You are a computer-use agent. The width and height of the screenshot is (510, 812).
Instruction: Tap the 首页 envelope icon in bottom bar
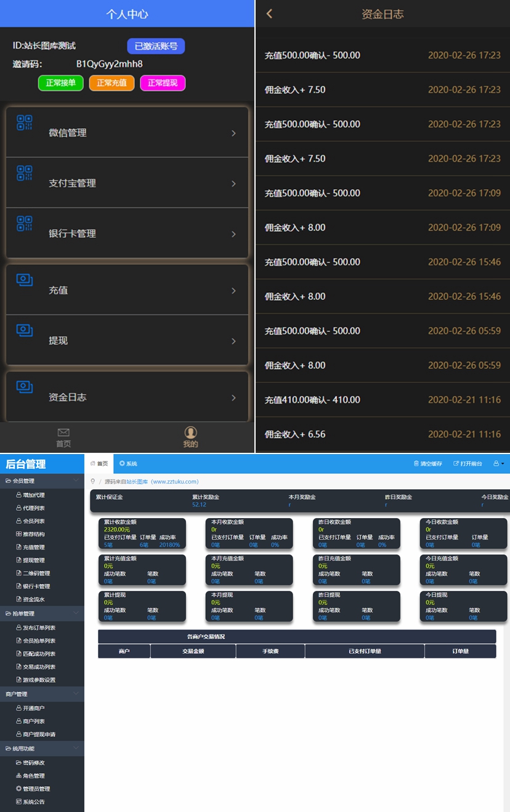(63, 432)
